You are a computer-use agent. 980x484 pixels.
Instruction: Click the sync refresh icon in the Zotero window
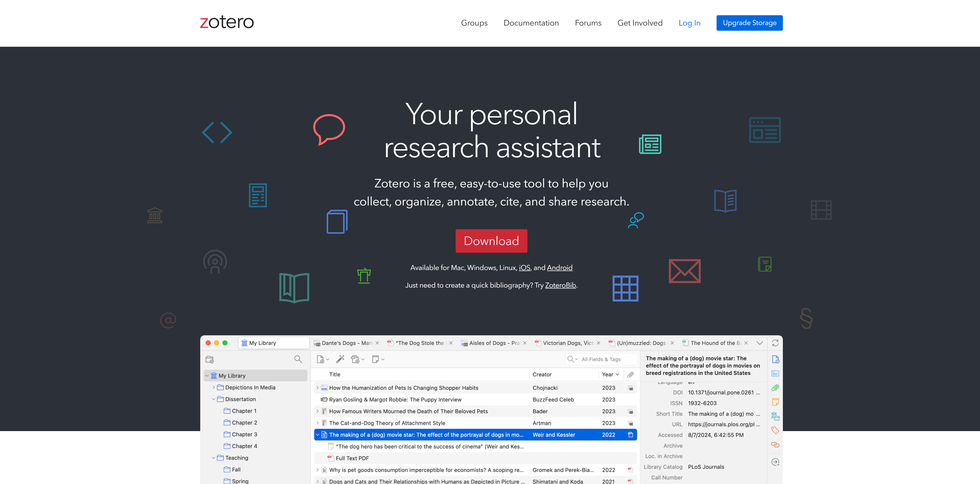tap(775, 343)
